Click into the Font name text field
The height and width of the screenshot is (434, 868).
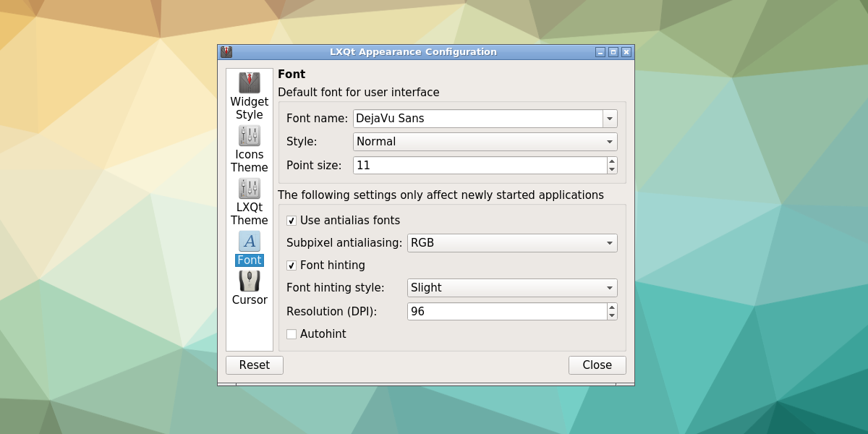[x=478, y=119]
